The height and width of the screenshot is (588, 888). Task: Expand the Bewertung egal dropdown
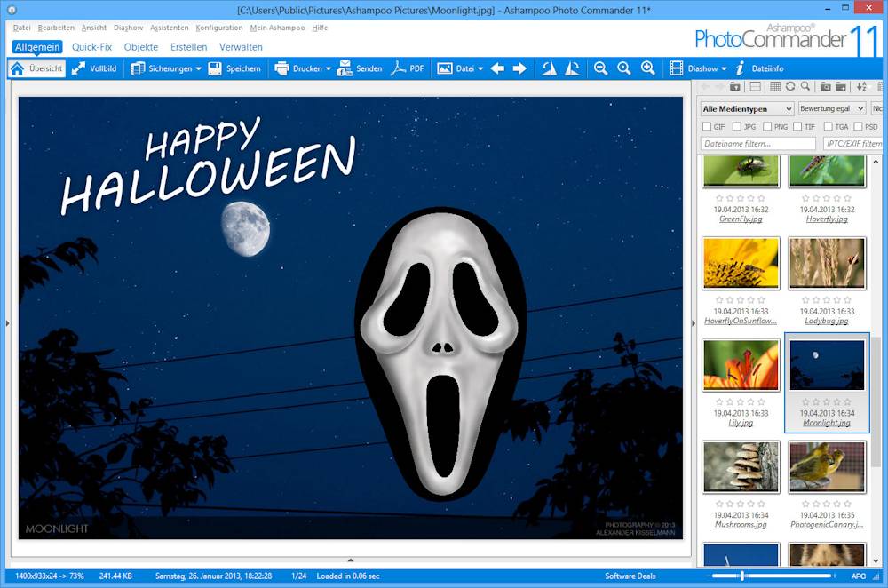pyautogui.click(x=831, y=109)
